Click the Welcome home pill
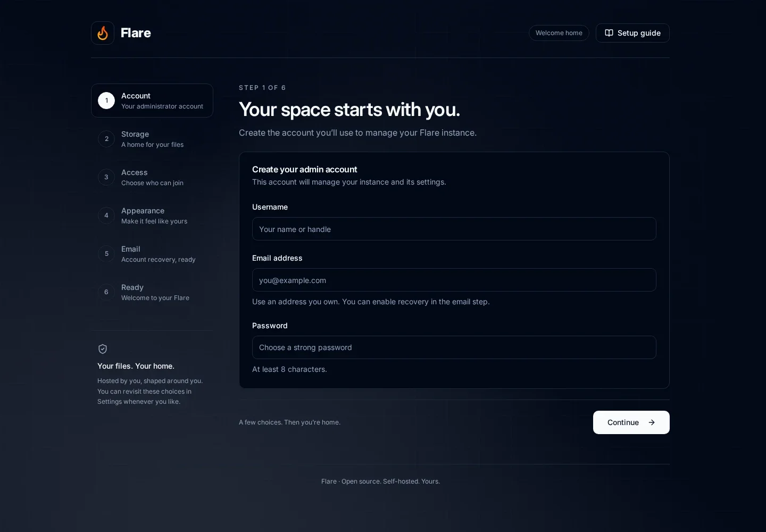 [x=559, y=33]
